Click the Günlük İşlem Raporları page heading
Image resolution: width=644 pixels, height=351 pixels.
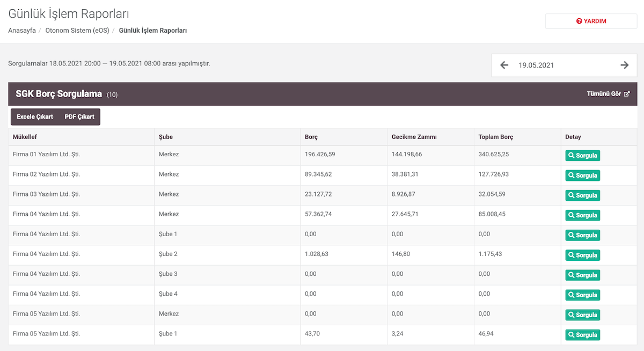69,14
